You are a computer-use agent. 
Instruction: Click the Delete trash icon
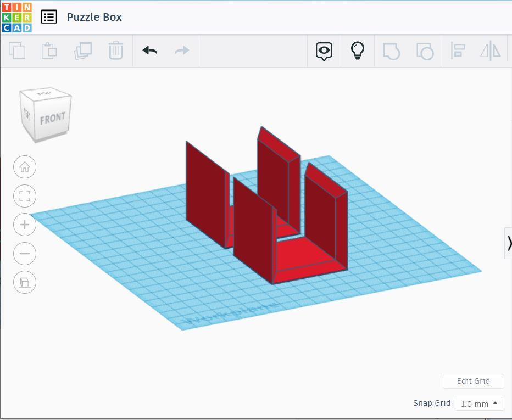[115, 51]
